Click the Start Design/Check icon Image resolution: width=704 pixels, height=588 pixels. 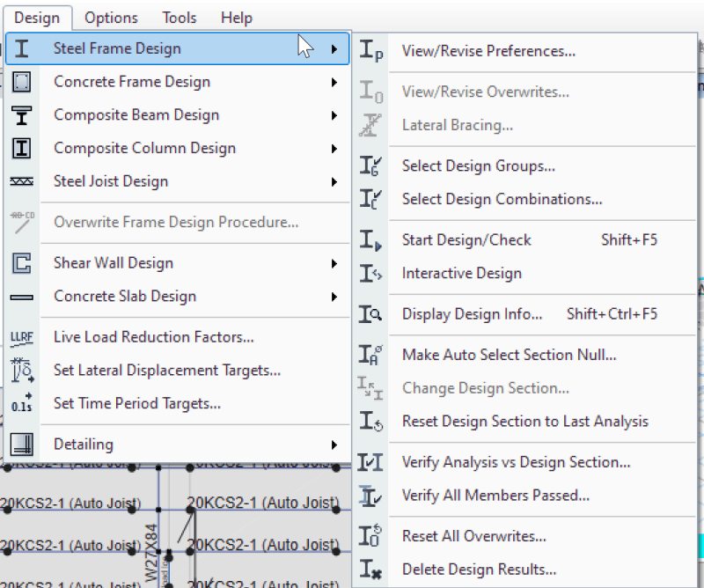tap(370, 240)
